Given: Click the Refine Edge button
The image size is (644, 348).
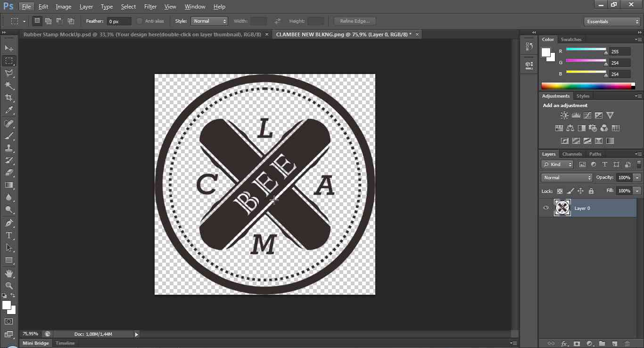Looking at the screenshot, I should click(354, 21).
